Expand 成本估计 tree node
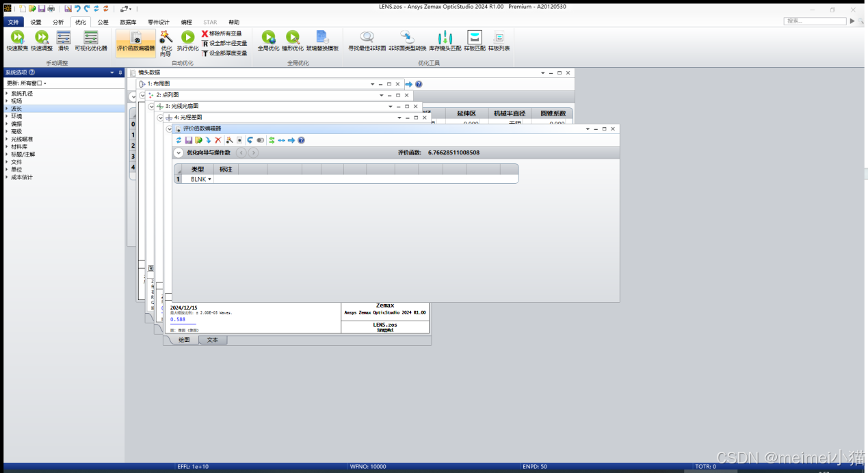 coord(7,177)
